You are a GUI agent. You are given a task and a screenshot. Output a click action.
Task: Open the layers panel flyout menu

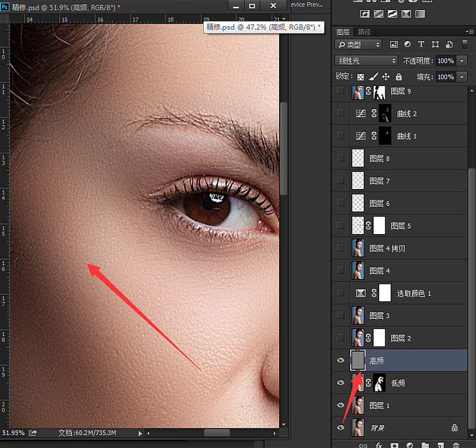click(469, 32)
